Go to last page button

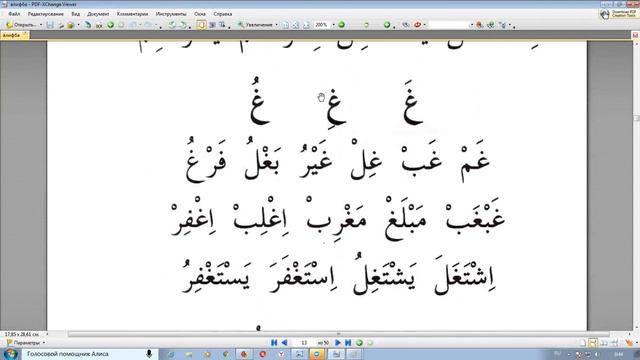click(348, 343)
